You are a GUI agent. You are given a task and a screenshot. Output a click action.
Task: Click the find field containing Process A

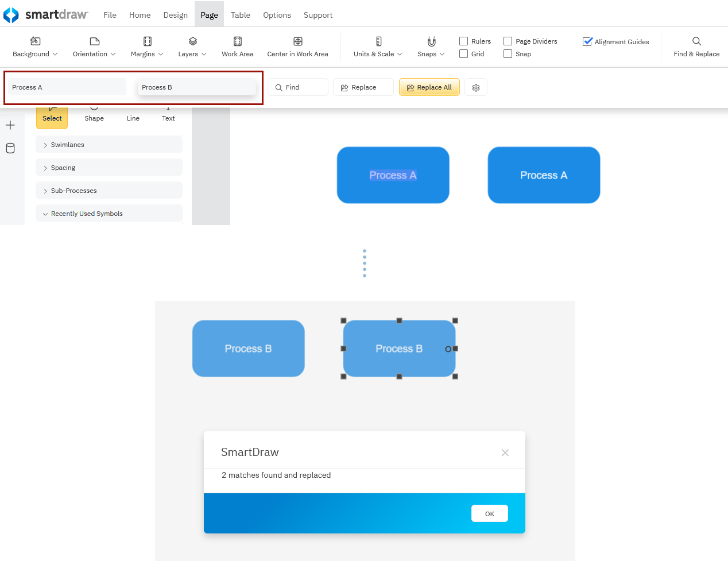click(67, 87)
